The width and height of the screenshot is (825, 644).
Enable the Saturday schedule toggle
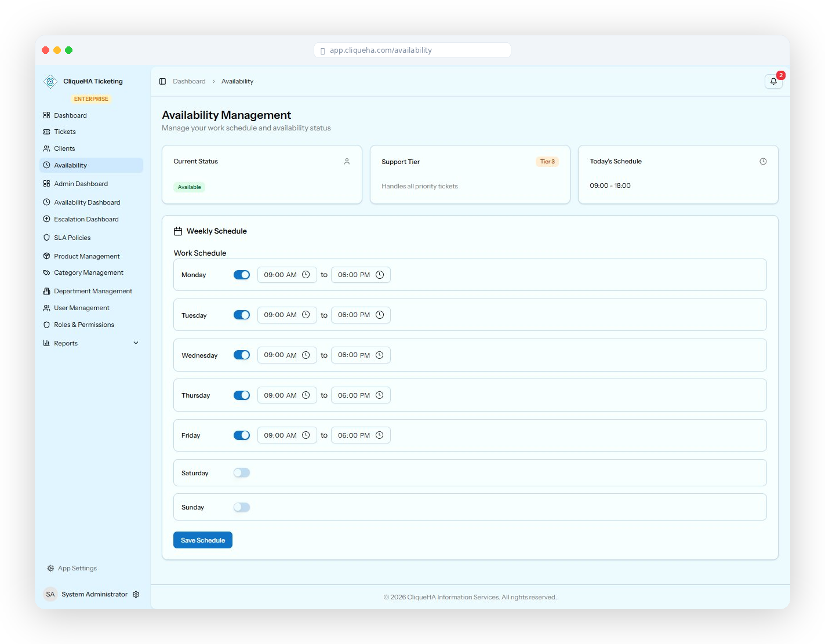[242, 473]
